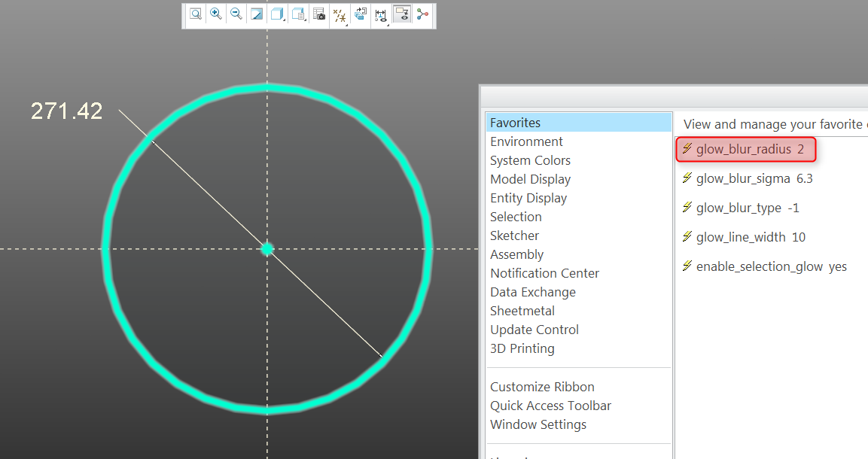The width and height of the screenshot is (868, 459).
Task: Select the glow_blur_type -1 option
Action: pos(748,208)
